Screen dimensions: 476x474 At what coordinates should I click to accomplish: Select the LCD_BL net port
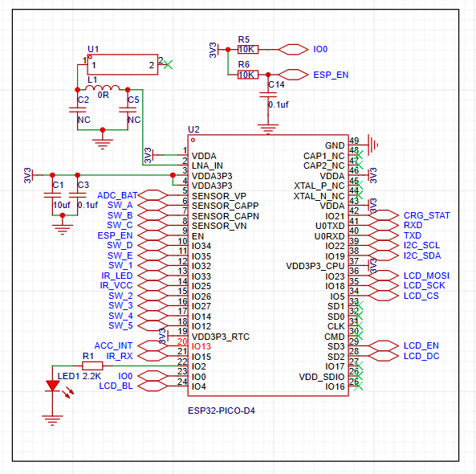[153, 386]
